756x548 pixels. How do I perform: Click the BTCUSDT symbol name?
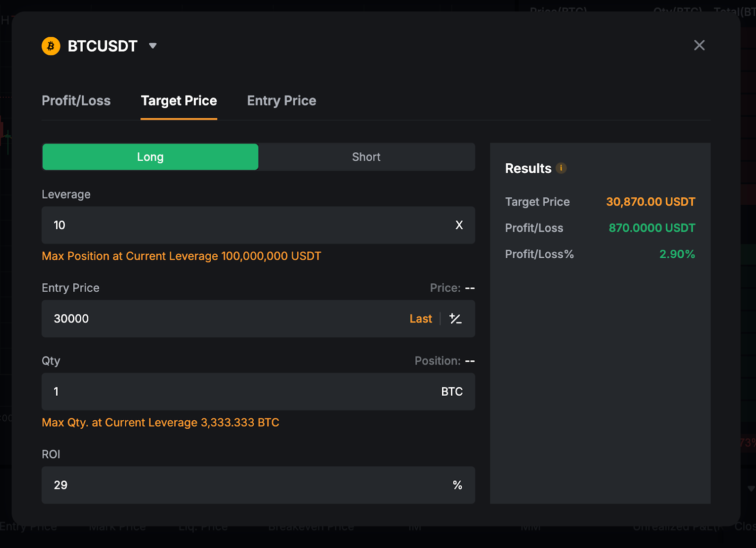coord(103,46)
